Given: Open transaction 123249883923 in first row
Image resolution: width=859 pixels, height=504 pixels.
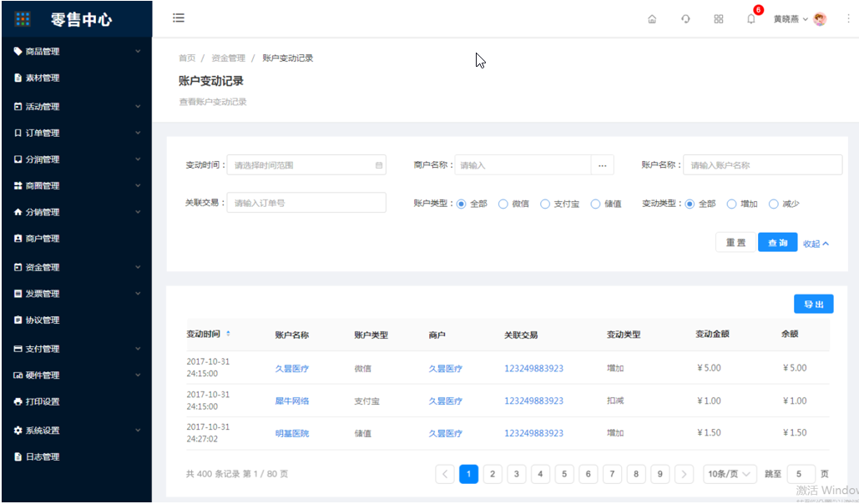Looking at the screenshot, I should click(533, 368).
